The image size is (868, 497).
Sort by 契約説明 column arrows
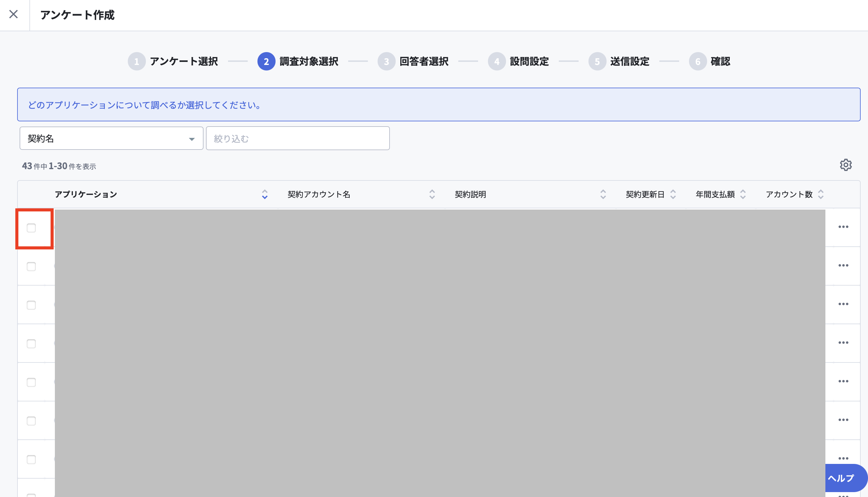(x=603, y=194)
